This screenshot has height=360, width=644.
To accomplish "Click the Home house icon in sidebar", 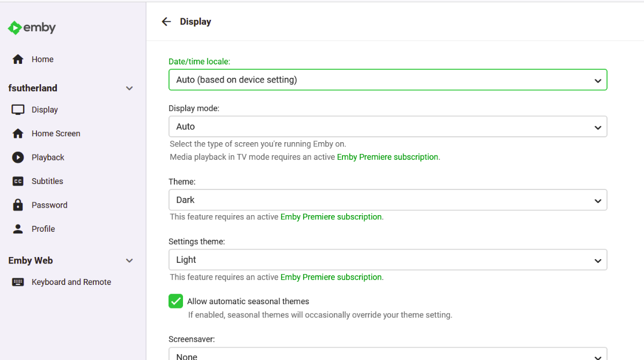I will click(x=18, y=60).
